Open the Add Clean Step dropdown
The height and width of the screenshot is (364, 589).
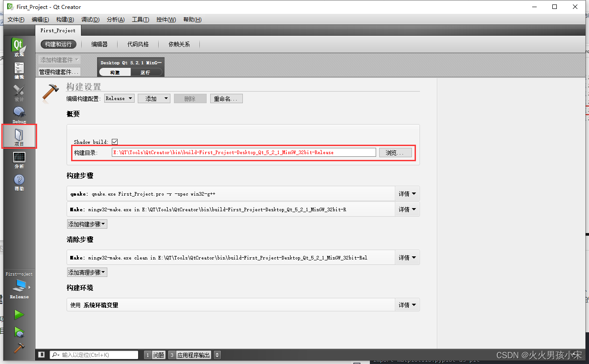point(87,272)
